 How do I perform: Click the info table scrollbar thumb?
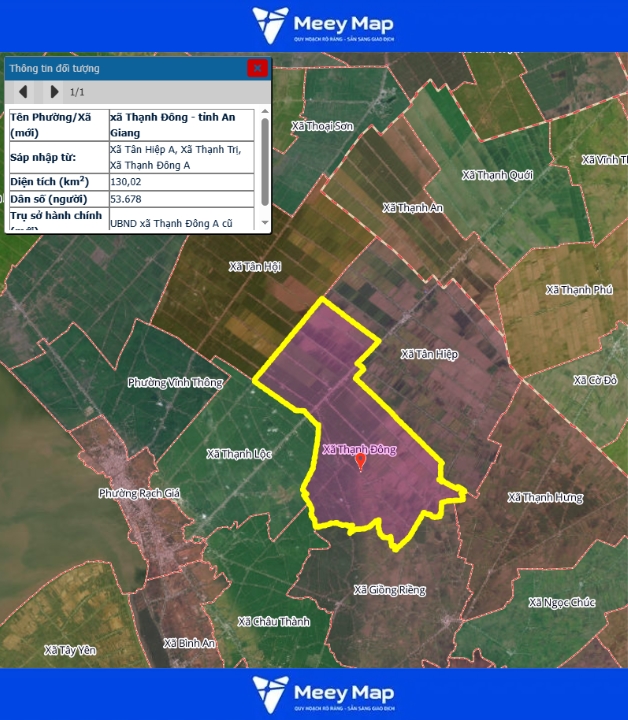click(x=265, y=160)
